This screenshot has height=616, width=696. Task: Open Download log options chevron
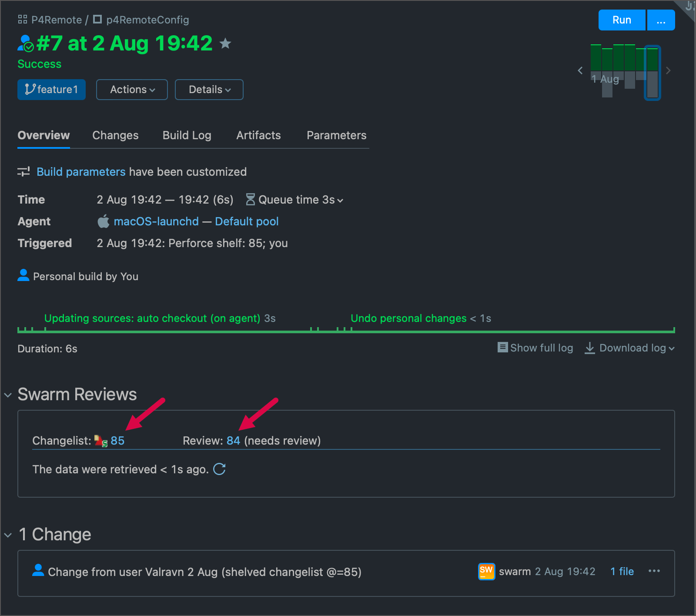[x=672, y=348]
